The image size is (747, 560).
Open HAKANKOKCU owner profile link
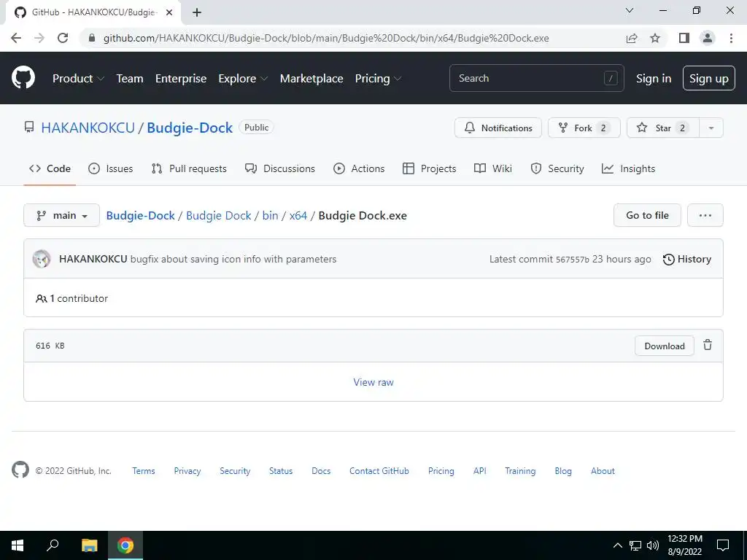88,128
